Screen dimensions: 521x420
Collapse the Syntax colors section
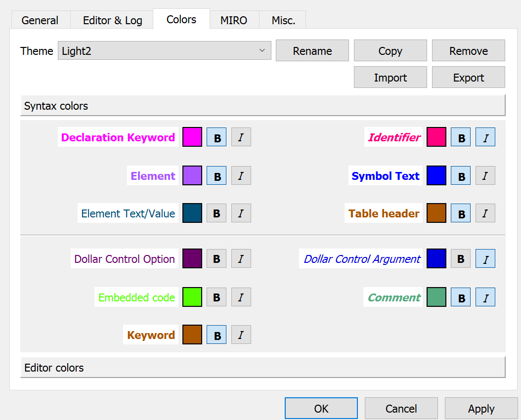262,106
